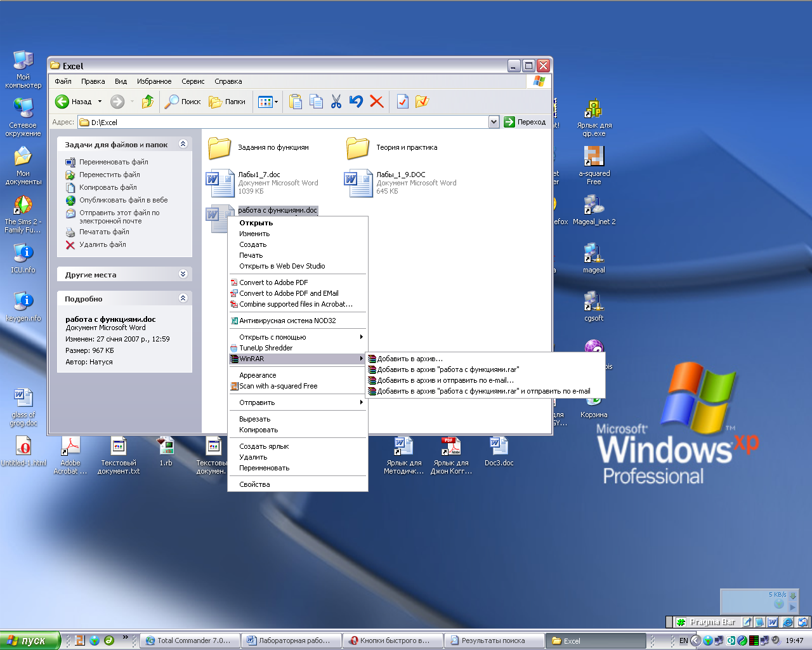Image resolution: width=812 pixels, height=650 pixels.
Task: Select the Теория и практика folder
Action: [x=358, y=147]
